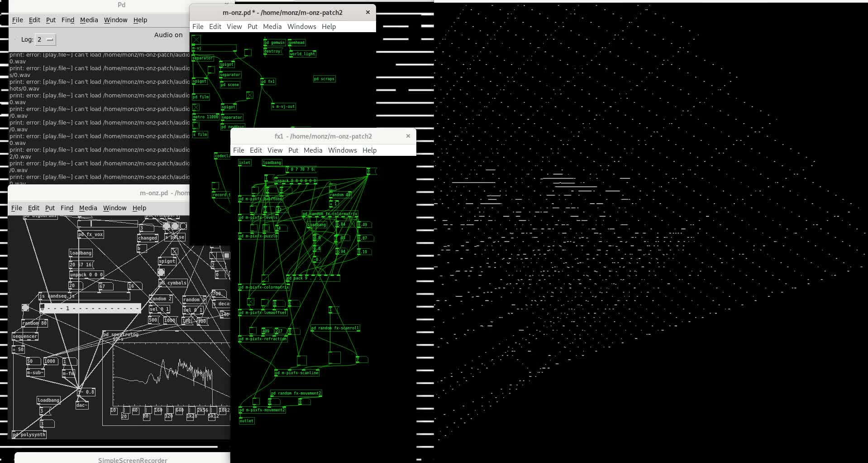Viewport: 868px width, 463px height.
Task: Click the world_light object
Action: pos(302,54)
